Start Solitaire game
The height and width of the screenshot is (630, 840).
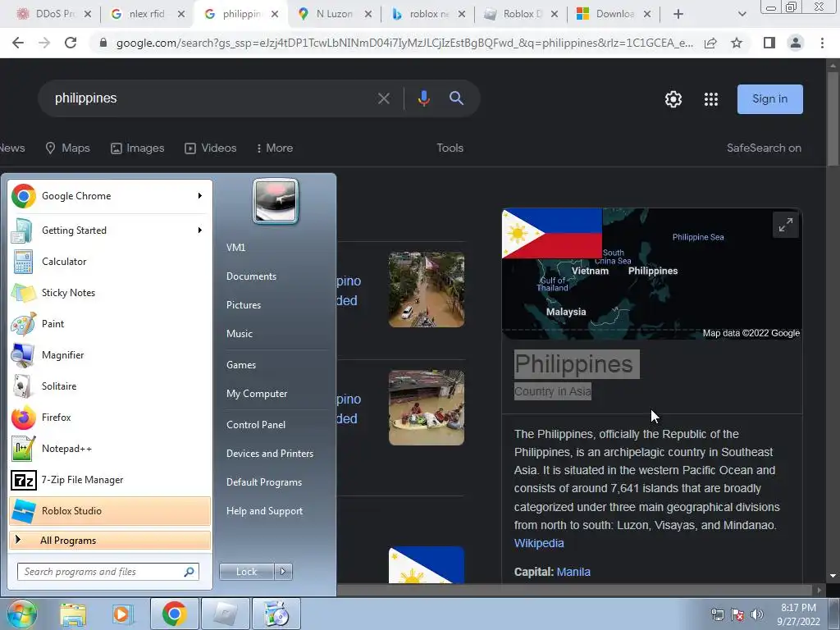[x=110, y=386]
